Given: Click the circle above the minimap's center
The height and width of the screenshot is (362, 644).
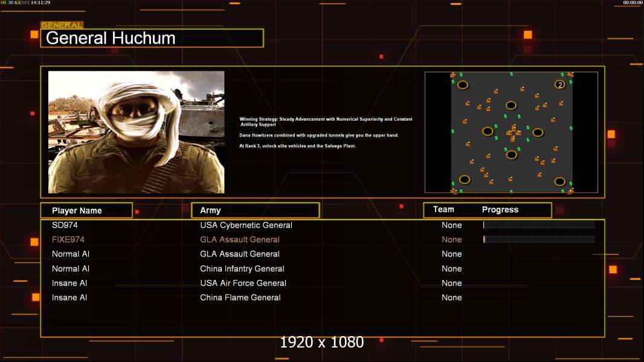Looking at the screenshot, I should coord(511,106).
